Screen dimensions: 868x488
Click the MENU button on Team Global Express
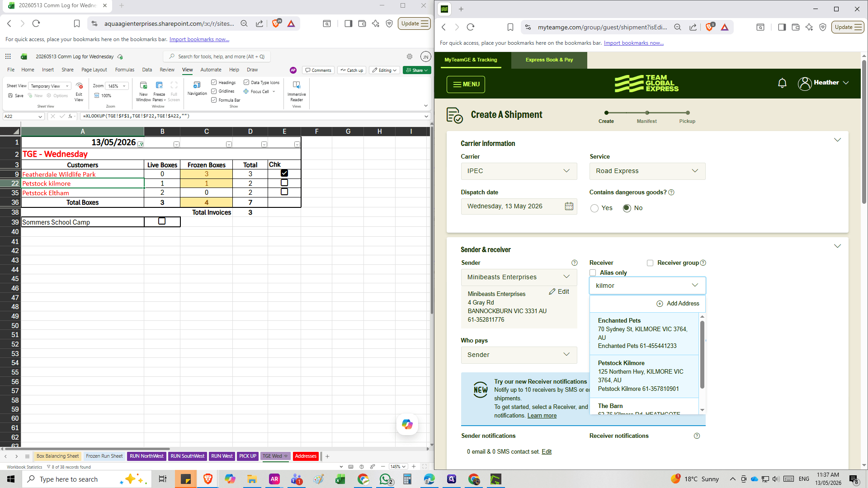466,84
